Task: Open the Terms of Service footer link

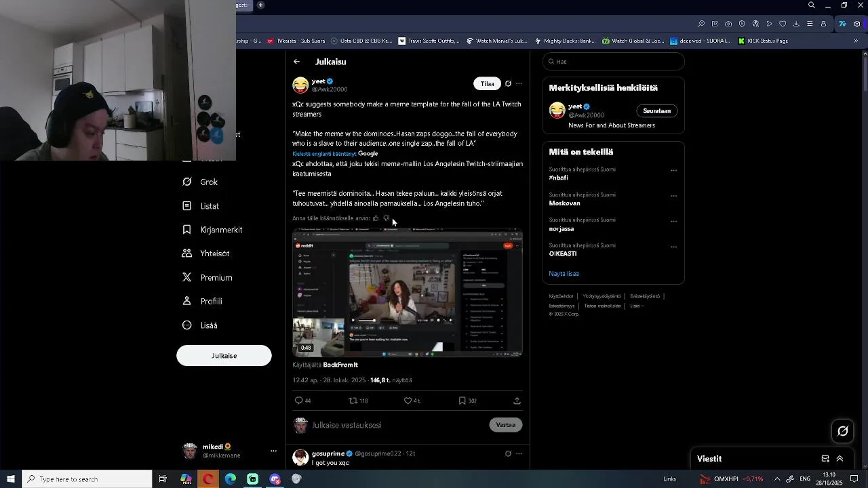Action: (561, 296)
